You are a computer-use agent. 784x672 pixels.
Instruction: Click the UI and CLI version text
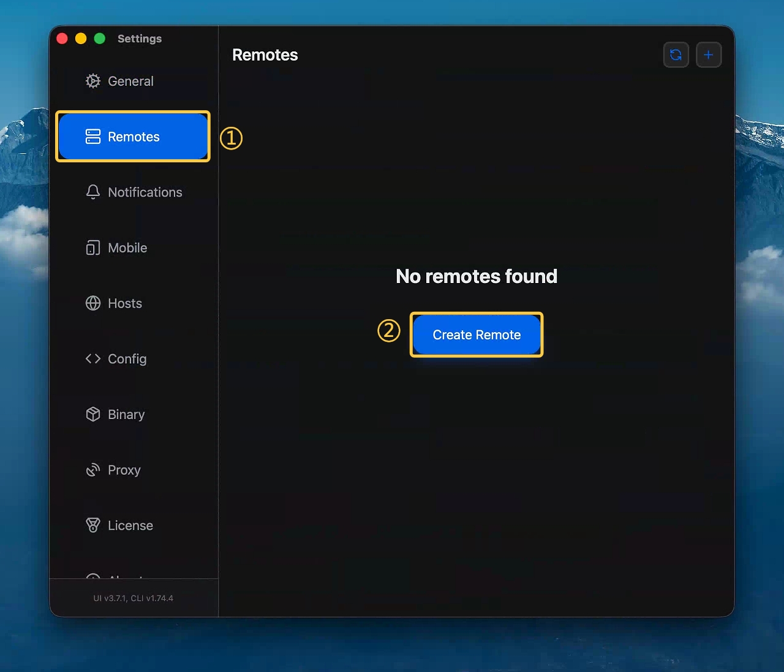click(x=134, y=598)
